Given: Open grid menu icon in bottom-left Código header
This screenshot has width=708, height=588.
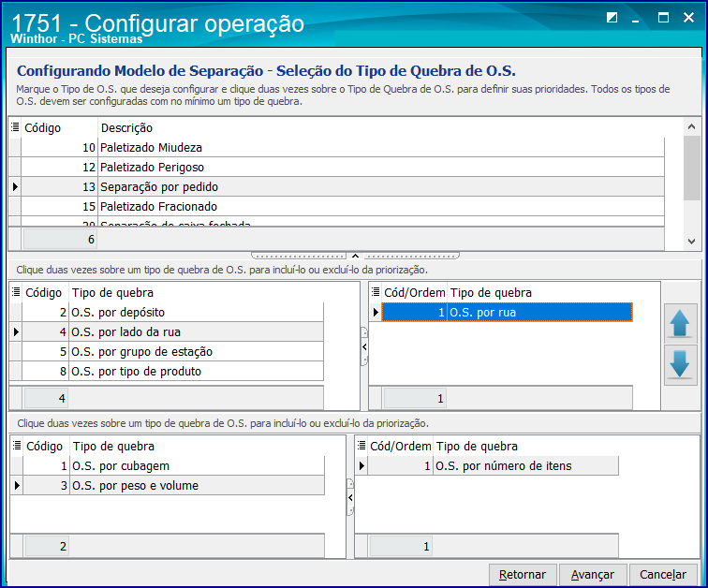Looking at the screenshot, I should click(17, 446).
